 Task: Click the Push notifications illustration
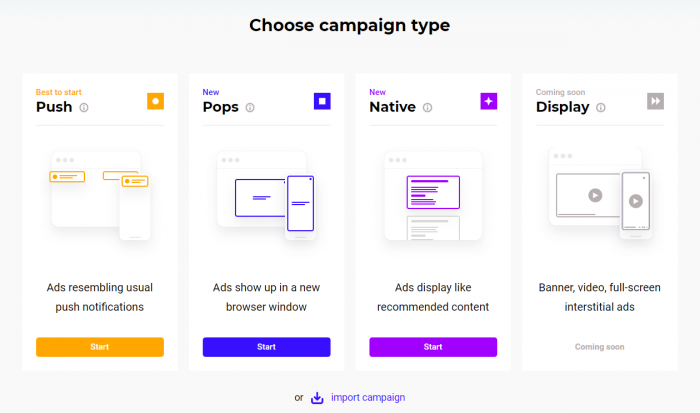coord(100,196)
